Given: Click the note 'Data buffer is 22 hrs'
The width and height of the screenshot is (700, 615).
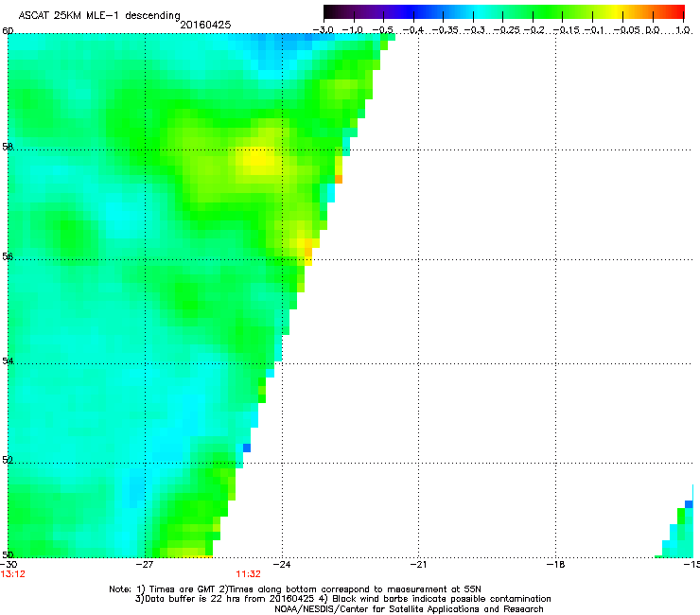Looking at the screenshot, I should click(x=188, y=599).
